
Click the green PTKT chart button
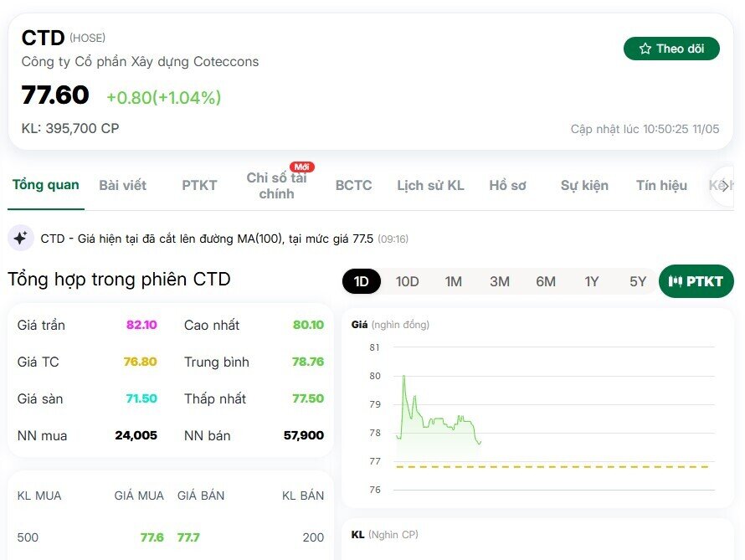coord(696,281)
